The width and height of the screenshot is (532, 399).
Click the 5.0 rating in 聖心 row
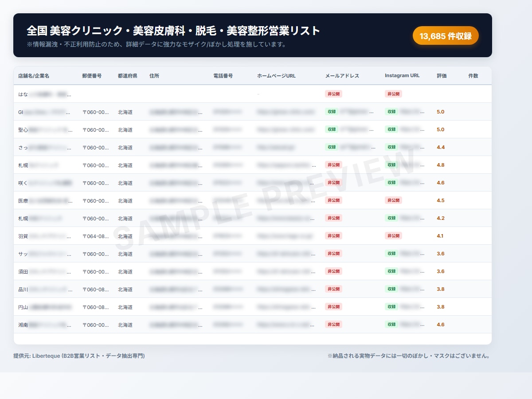tap(441, 129)
